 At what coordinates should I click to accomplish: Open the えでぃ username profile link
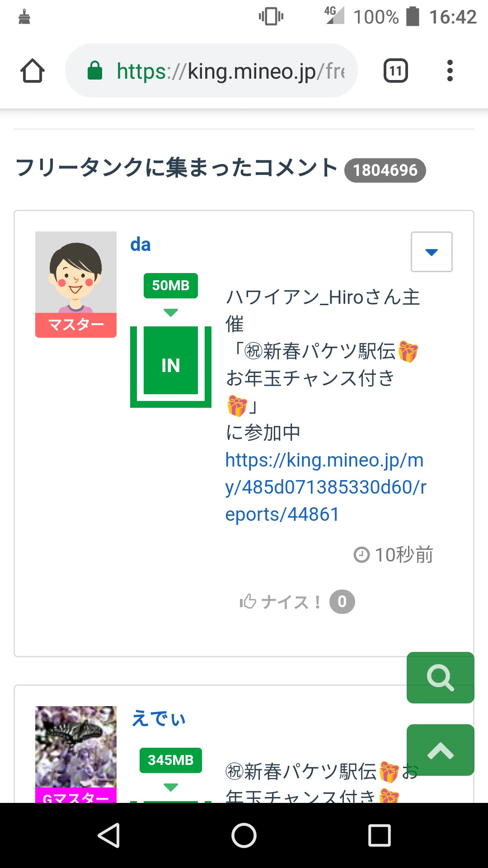159,718
